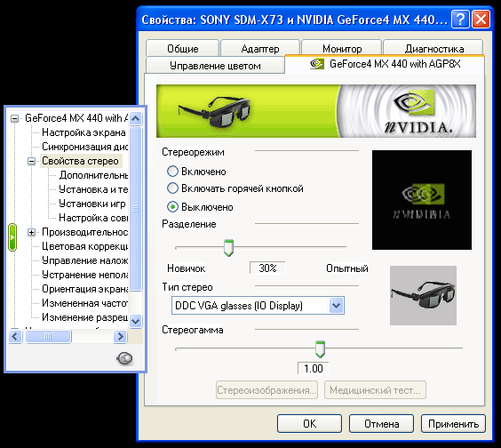The image size is (501, 448).
Task: Select 'Ориентация экрана' tree item
Action: pyautogui.click(x=84, y=289)
